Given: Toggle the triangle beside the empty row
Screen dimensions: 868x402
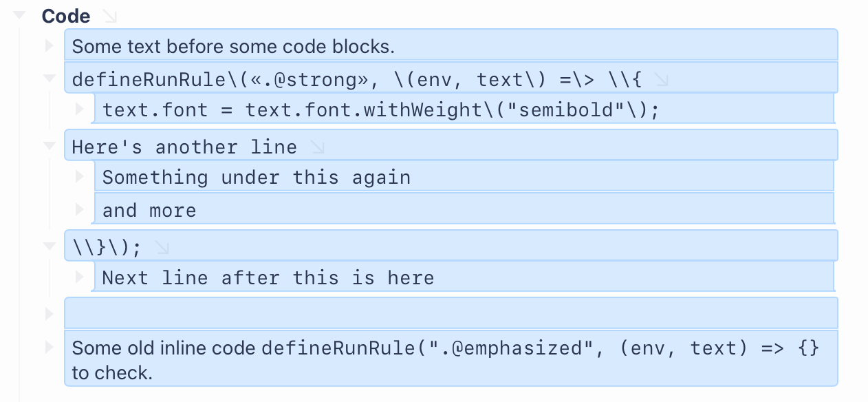Looking at the screenshot, I should click(49, 313).
